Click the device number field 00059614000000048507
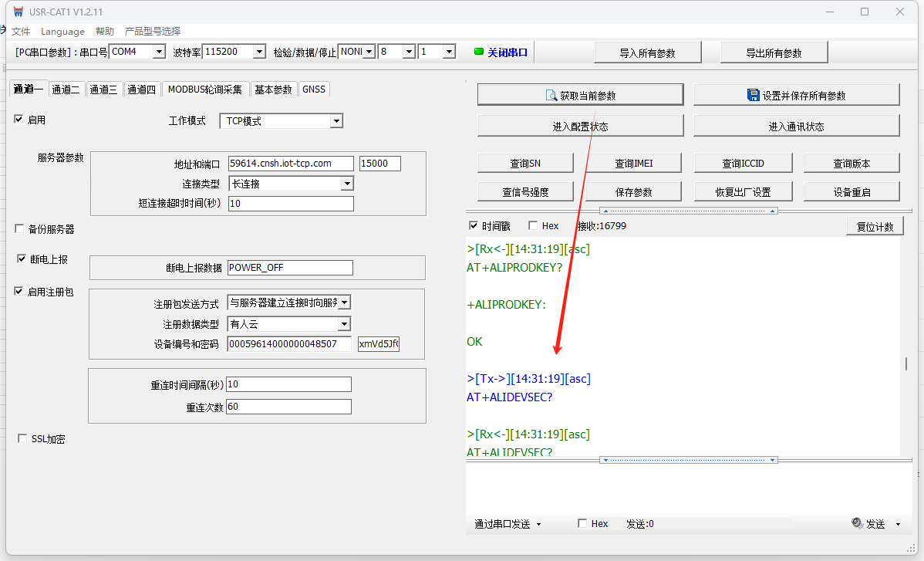The image size is (924, 561). click(x=289, y=343)
